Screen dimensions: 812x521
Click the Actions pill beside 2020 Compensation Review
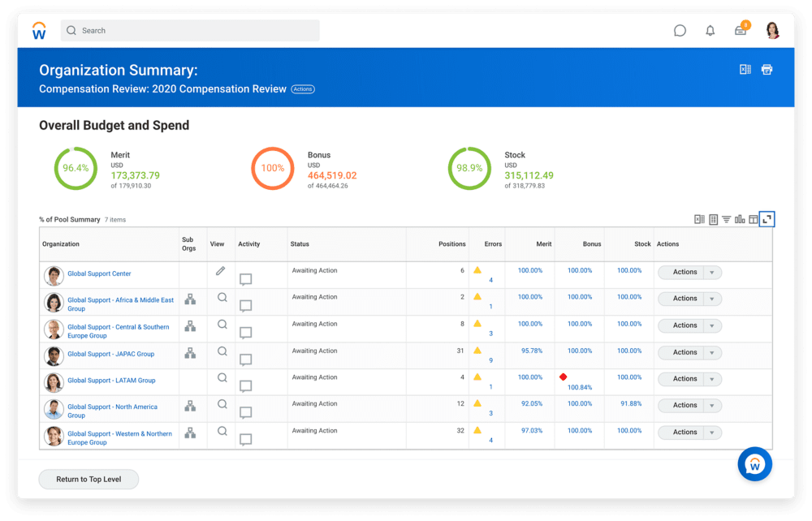click(x=303, y=89)
